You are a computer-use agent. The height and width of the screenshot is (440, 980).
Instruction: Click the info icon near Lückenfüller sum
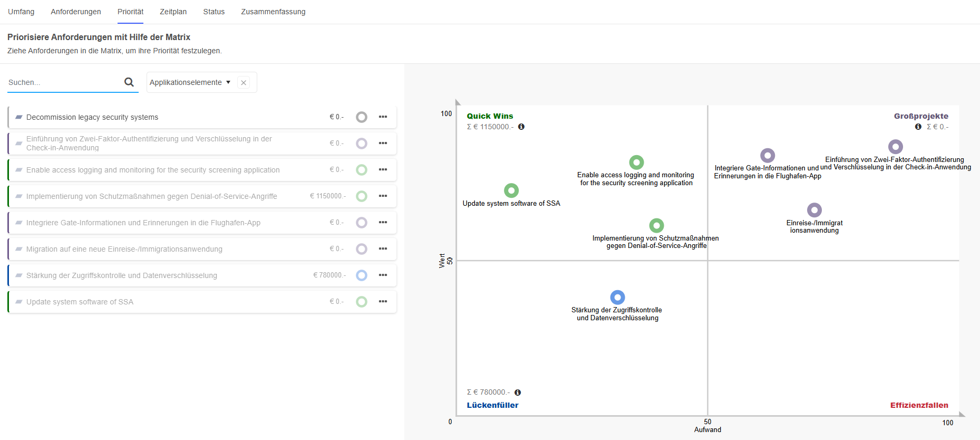(x=518, y=392)
